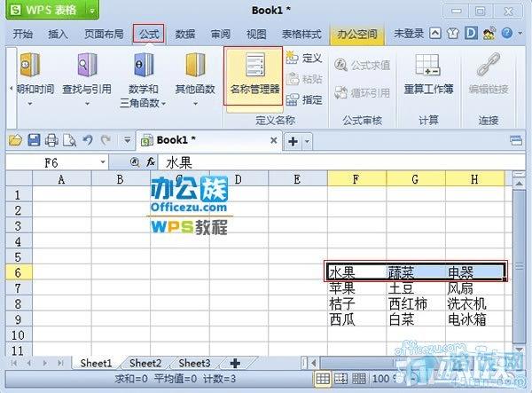Click 未登录 login link

(409, 34)
